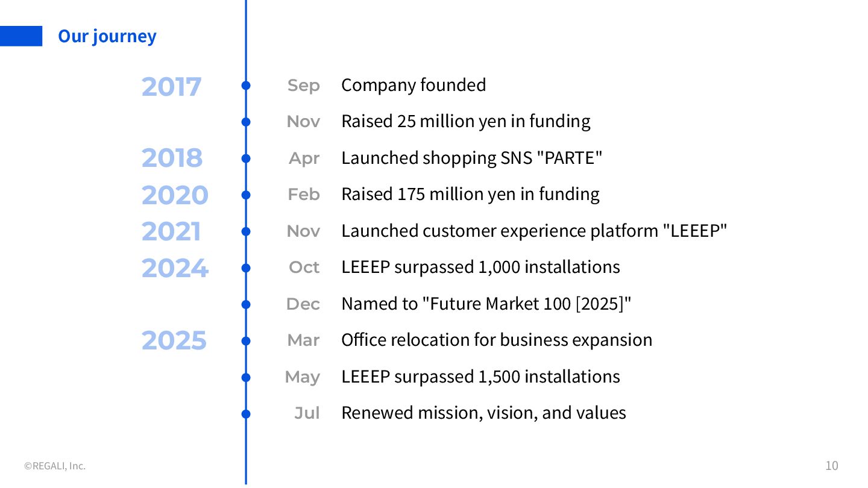The width and height of the screenshot is (868, 488).
Task: Select the Mar 2025 office relocation marker
Action: [x=246, y=340]
